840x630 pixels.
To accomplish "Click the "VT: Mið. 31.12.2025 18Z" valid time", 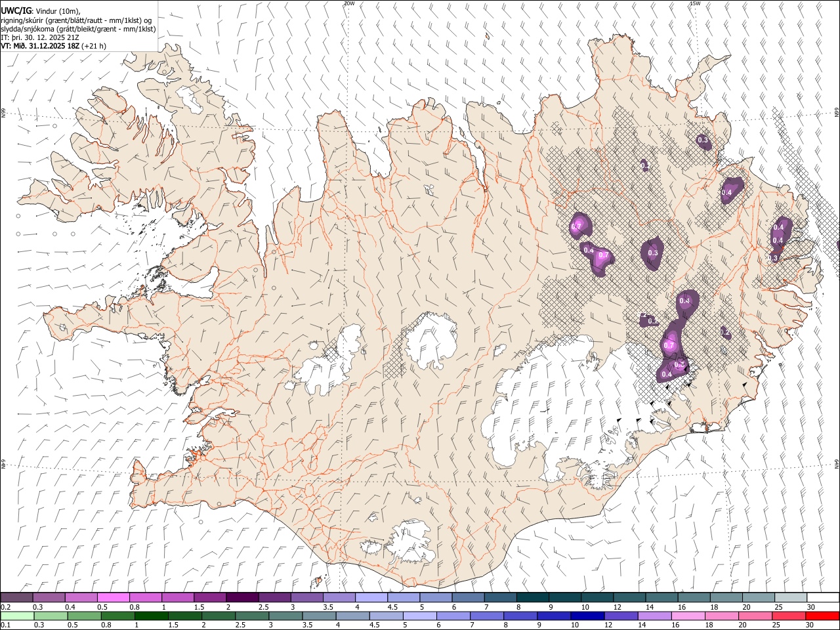I will click(41, 46).
